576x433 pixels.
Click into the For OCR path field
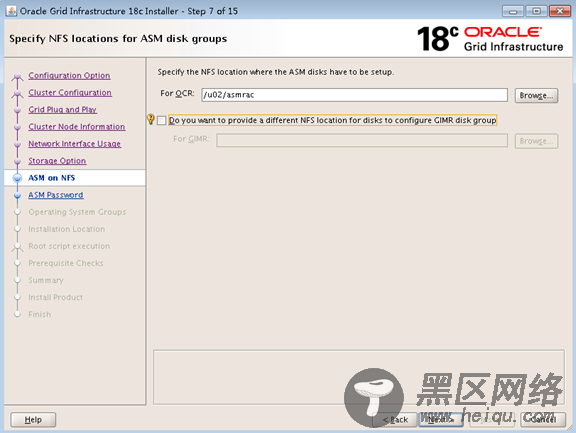[354, 95]
